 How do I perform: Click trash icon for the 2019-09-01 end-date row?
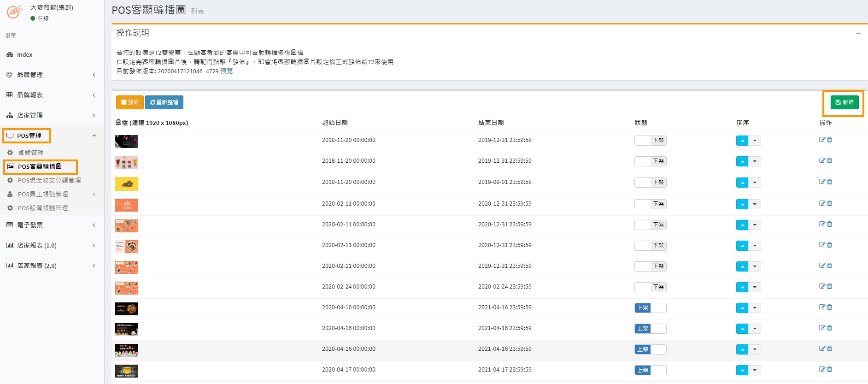830,182
